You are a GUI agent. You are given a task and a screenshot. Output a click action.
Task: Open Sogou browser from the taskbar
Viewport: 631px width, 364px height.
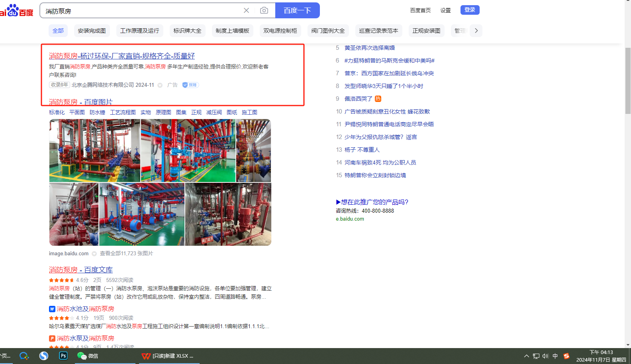click(44, 356)
